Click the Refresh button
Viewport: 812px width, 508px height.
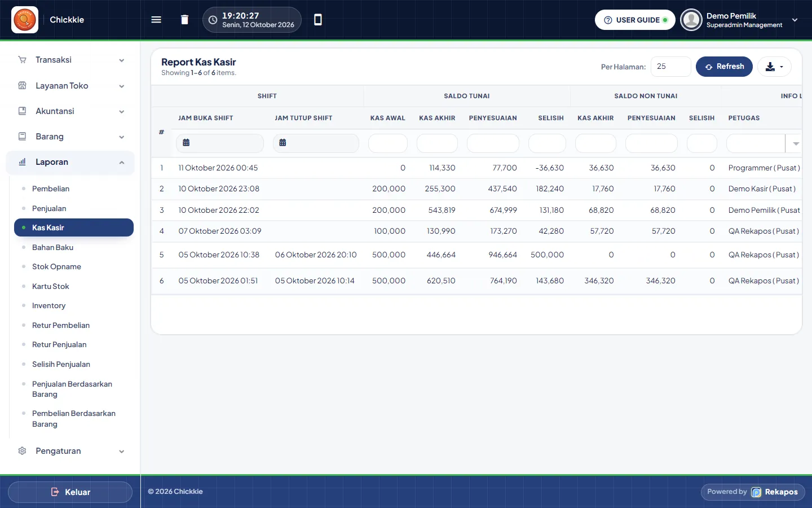click(x=724, y=67)
